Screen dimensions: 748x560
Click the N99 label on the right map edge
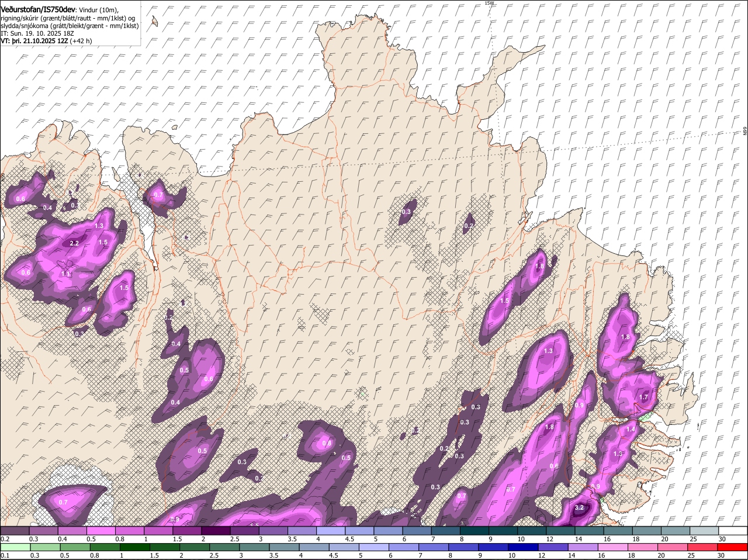[745, 132]
